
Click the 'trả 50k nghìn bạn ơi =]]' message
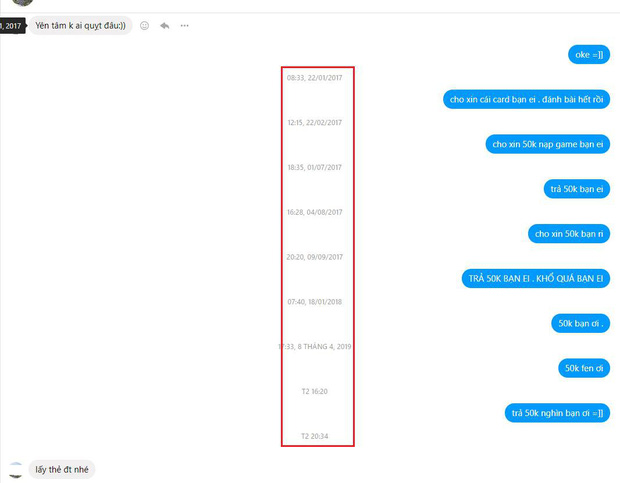click(557, 412)
